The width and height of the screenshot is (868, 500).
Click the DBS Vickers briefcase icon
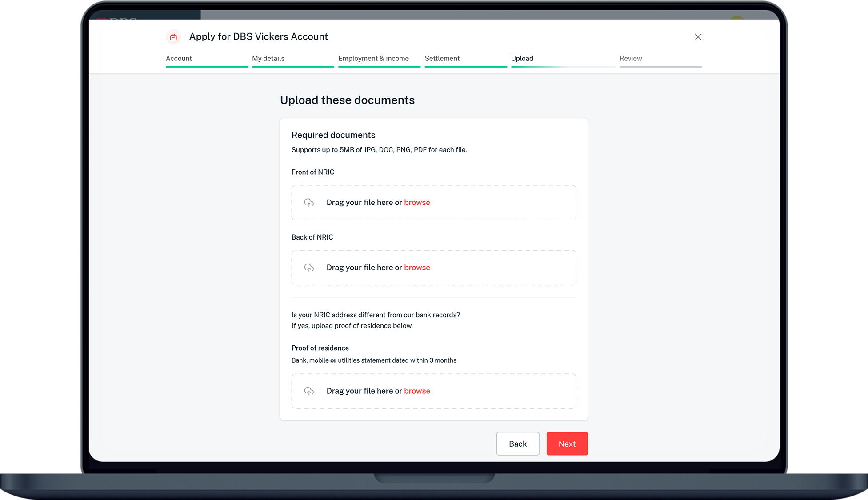[173, 37]
